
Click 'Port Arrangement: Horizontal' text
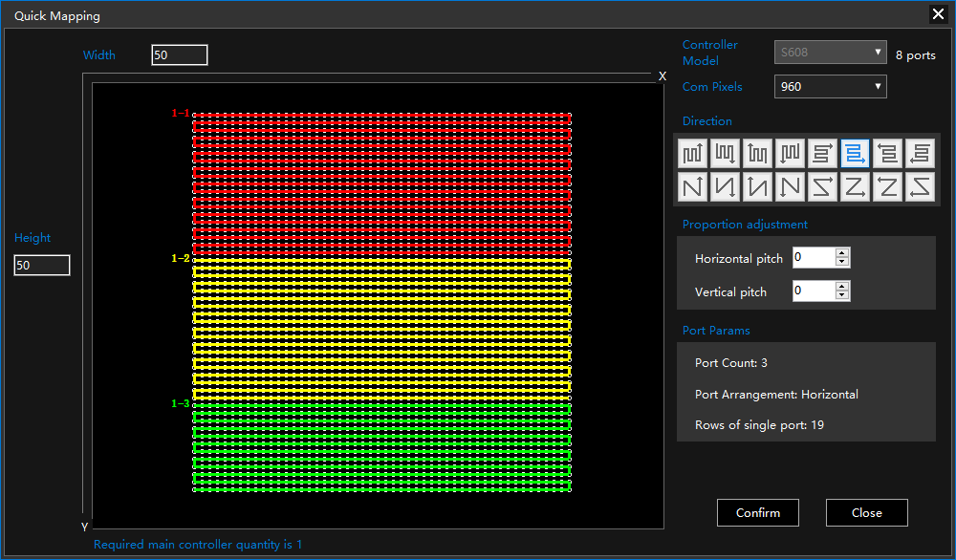pyautogui.click(x=776, y=395)
